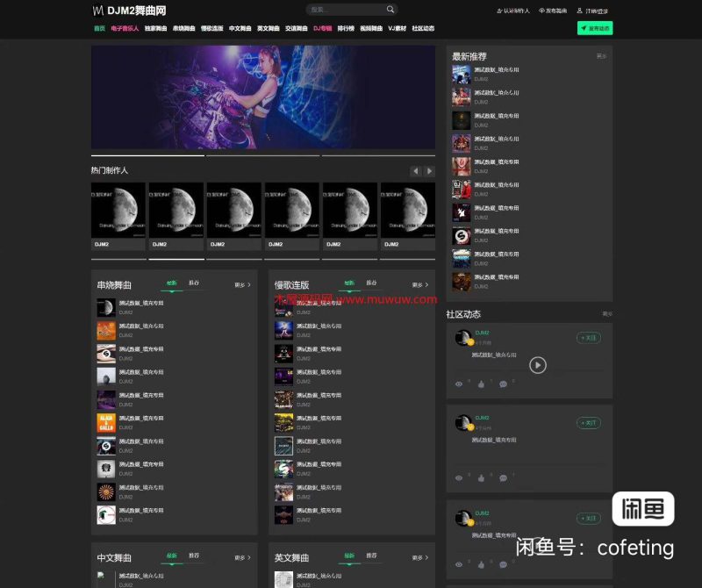Follow DJM2 via +关注 on first post
The height and width of the screenshot is (588, 702).
pyautogui.click(x=588, y=338)
